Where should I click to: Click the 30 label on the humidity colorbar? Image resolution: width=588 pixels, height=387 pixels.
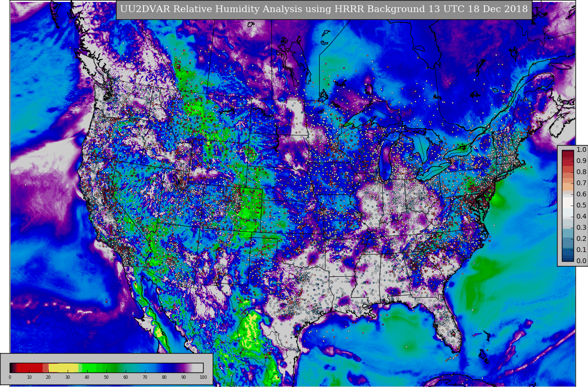68,377
